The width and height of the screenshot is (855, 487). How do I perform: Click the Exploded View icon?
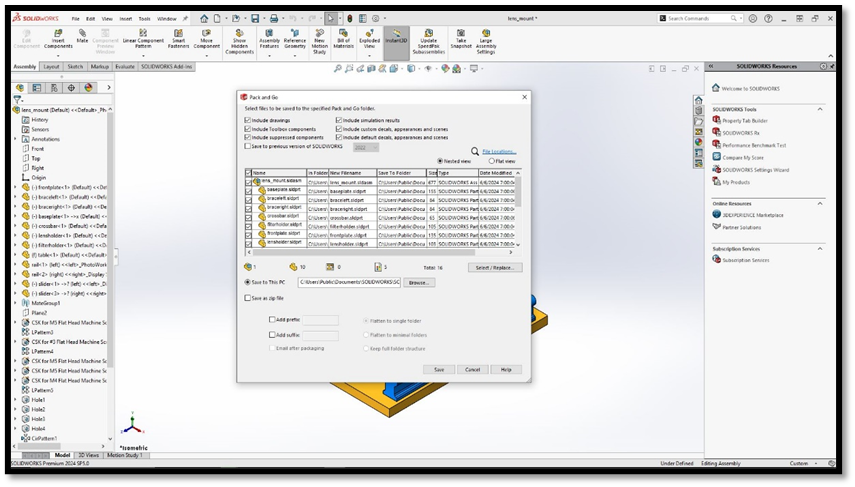[369, 33]
